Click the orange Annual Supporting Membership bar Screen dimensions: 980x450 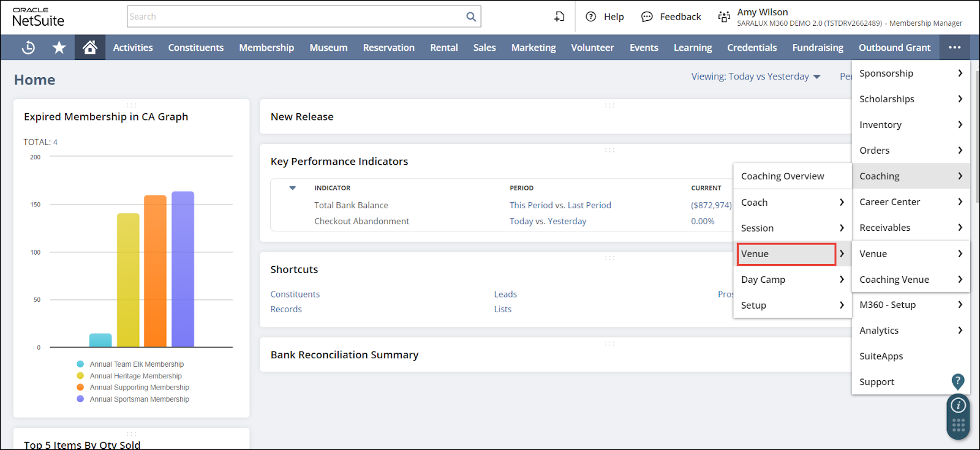[x=155, y=271]
